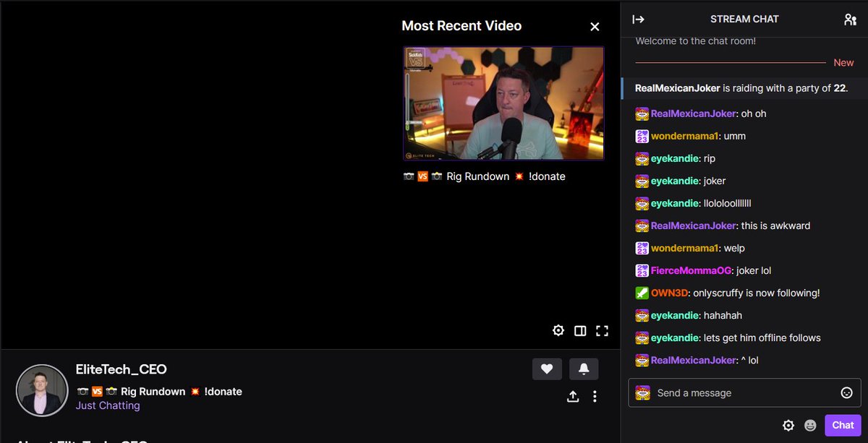Follow EliteTech_CEO with the heart button
This screenshot has height=443, width=868.
click(x=547, y=369)
